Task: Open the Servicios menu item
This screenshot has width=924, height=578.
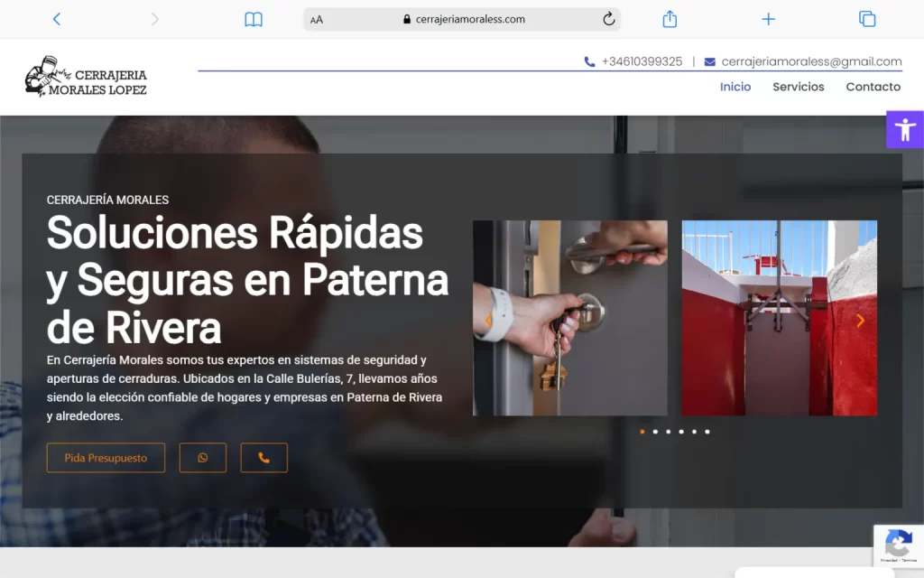Action: [x=798, y=87]
